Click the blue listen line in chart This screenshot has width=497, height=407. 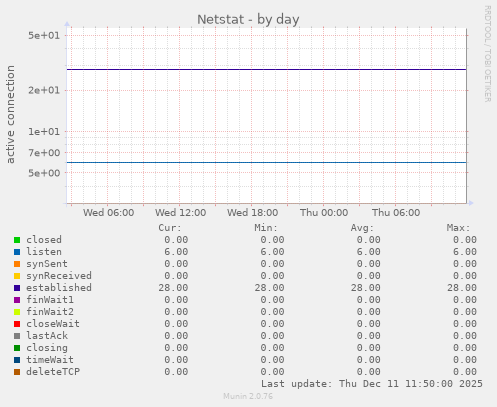[266, 162]
